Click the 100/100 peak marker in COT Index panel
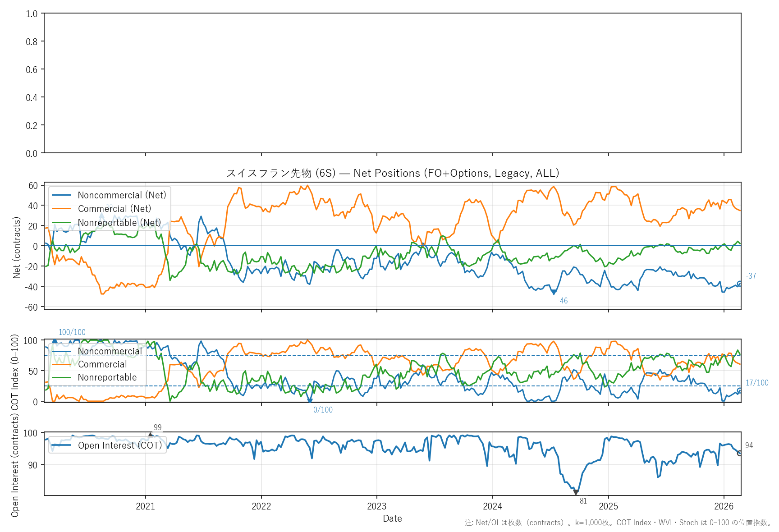Image resolution: width=779 pixels, height=532 pixels. click(55, 341)
